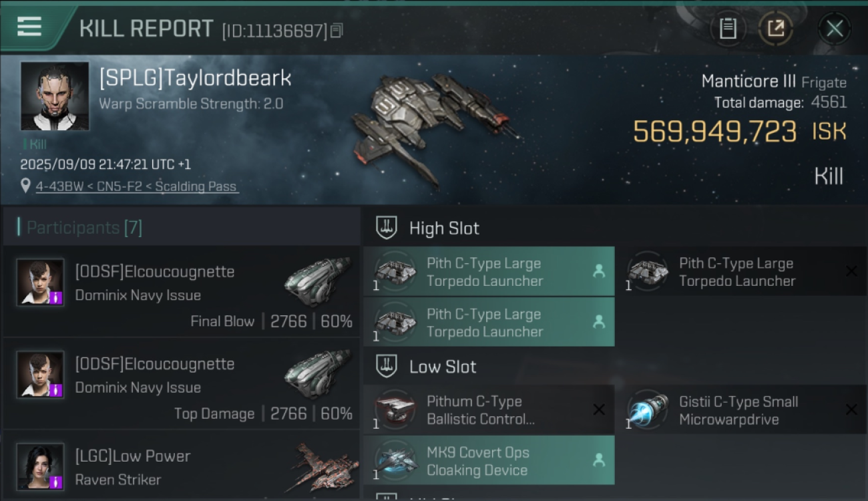The image size is (868, 501).
Task: Share the kill report via the export icon
Action: [776, 29]
